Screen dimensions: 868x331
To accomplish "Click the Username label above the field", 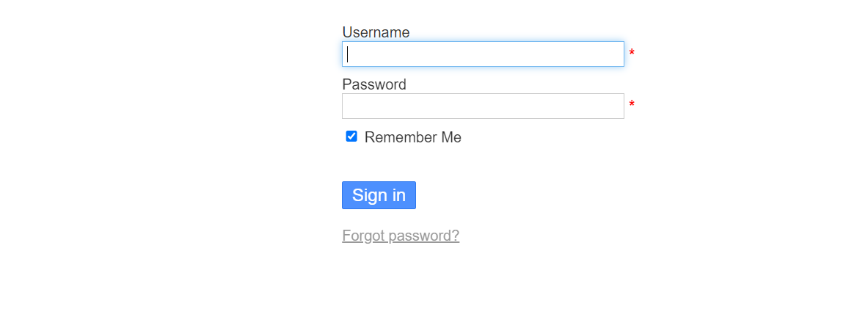I will click(376, 32).
